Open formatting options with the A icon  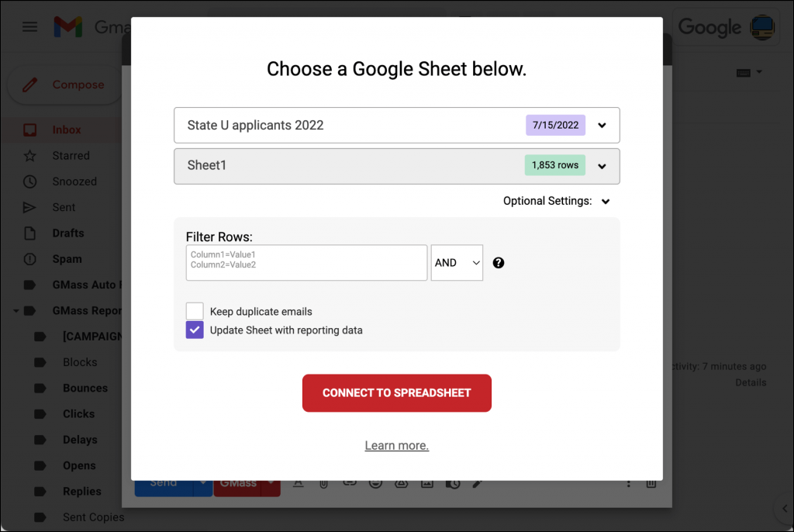(298, 482)
